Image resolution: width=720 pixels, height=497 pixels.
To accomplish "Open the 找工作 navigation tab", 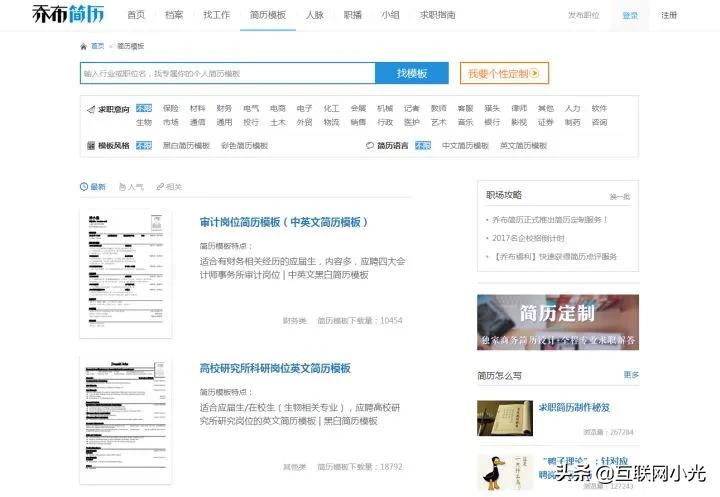I will point(216,15).
